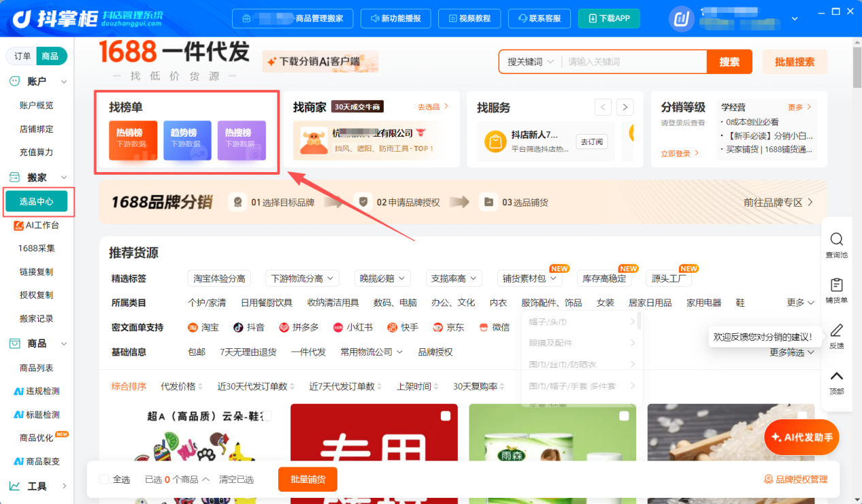Open 商品列表 in the sidebar
Image resolution: width=862 pixels, height=504 pixels.
37,368
